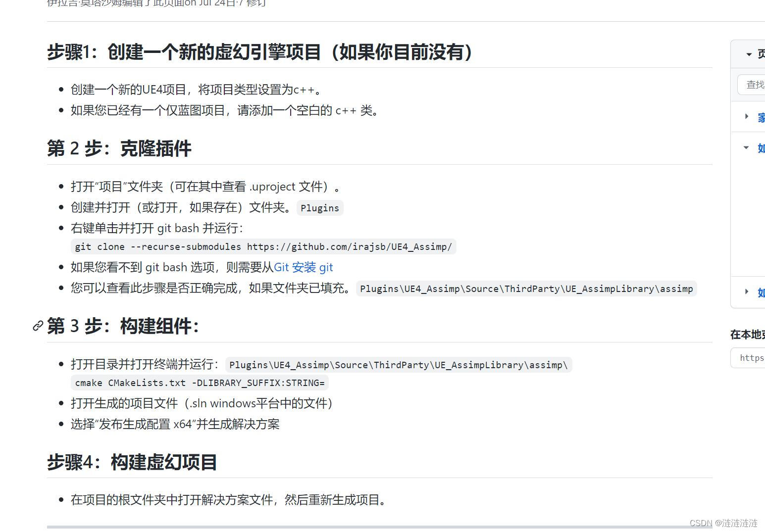Open the Git 安装 git link
765x532 pixels.
tap(303, 267)
